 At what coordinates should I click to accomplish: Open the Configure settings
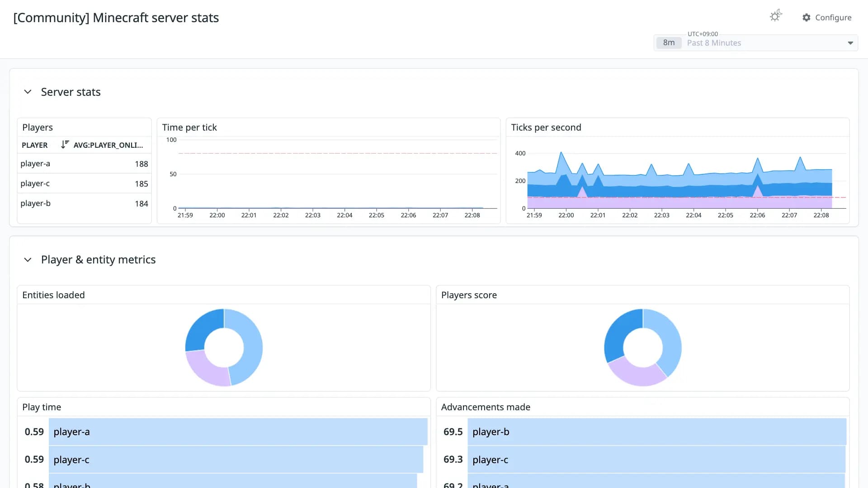pos(827,18)
